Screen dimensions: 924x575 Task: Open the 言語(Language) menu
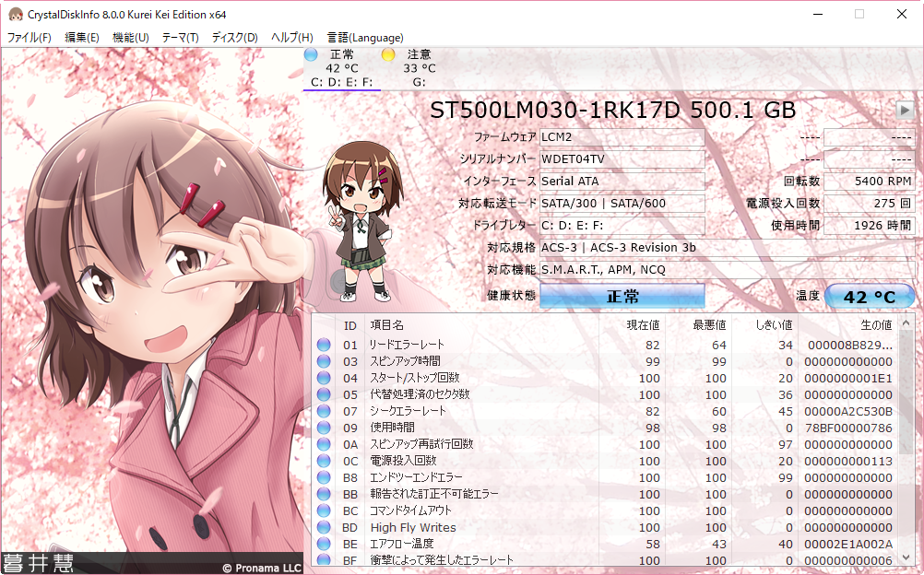coord(365,38)
